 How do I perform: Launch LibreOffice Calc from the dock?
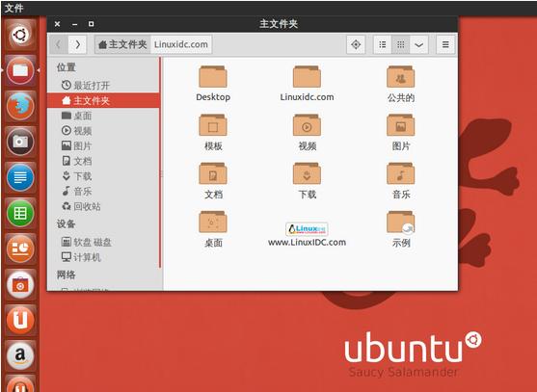point(20,213)
